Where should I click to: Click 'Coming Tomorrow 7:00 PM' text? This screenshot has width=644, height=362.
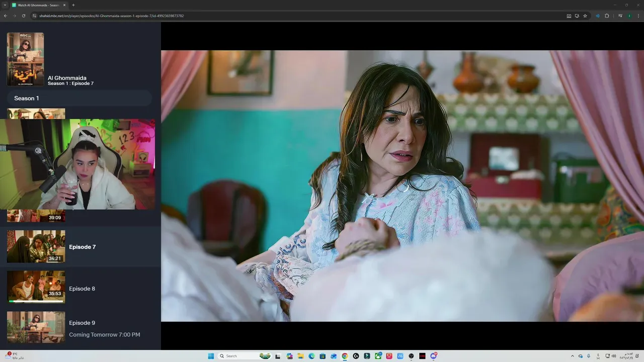point(105,335)
